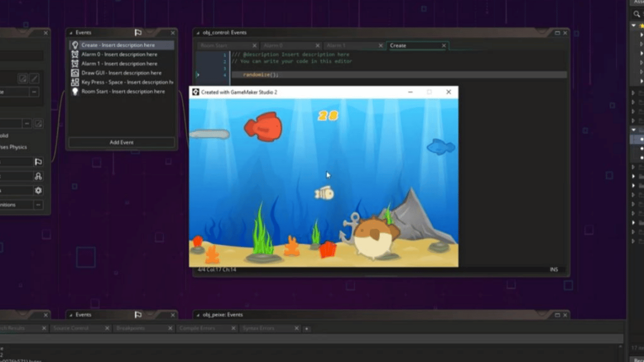Collapse the Events panel with header triangle

[71, 33]
